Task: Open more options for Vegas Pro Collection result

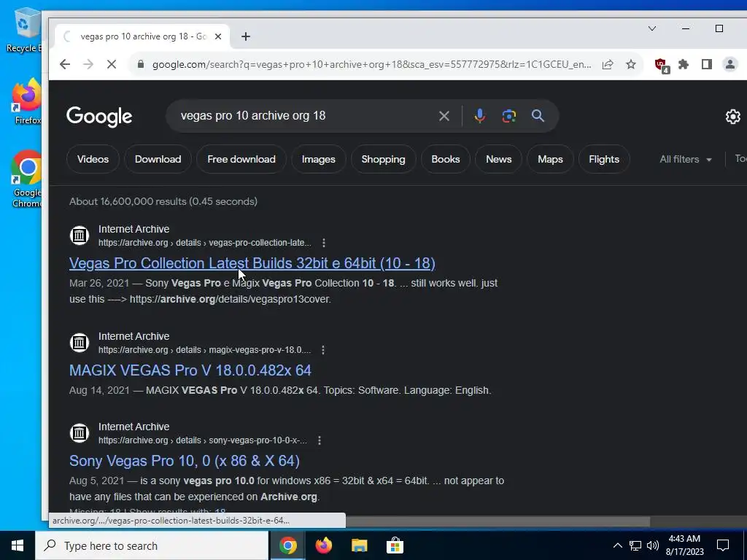Action: coord(323,243)
